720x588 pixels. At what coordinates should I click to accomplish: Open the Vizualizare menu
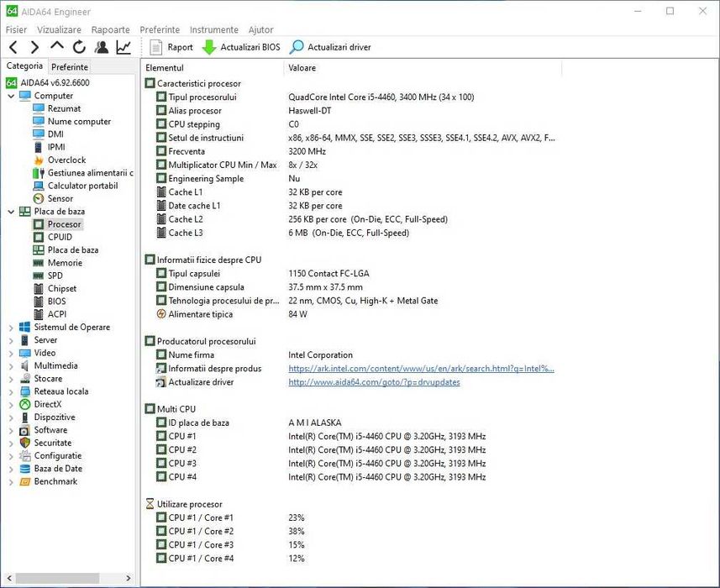coord(60,30)
